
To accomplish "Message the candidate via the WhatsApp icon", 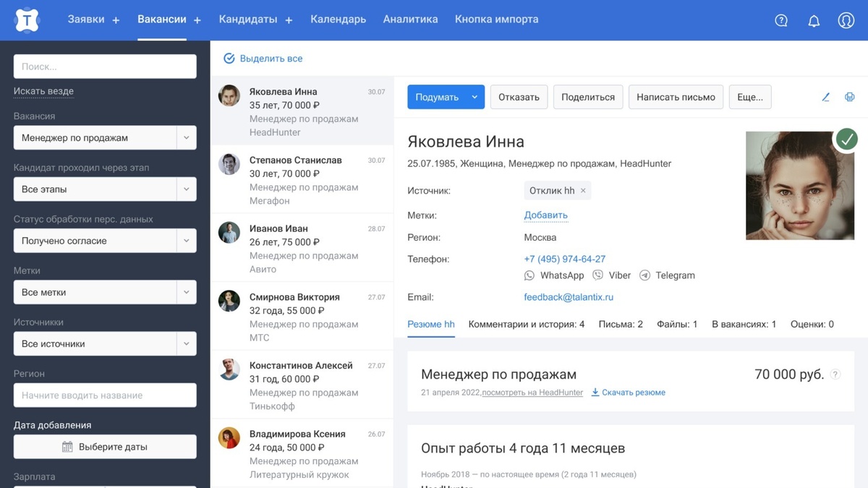I will click(530, 275).
